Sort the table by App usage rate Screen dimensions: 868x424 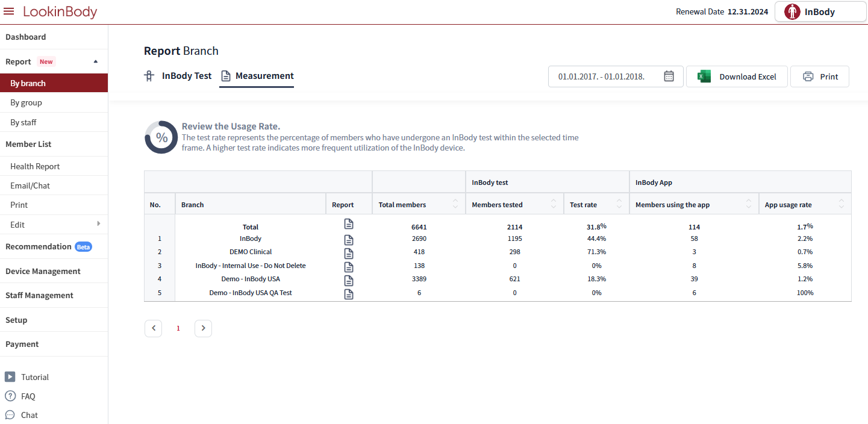(841, 204)
